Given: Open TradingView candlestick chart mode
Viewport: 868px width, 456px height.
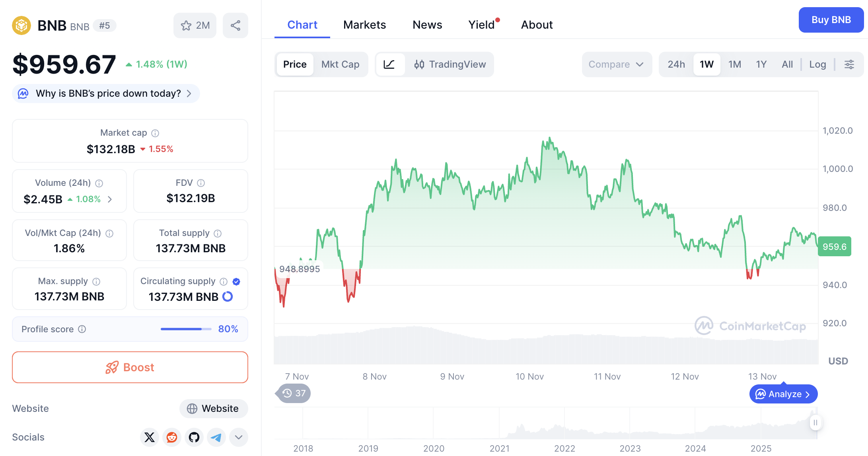Looking at the screenshot, I should [450, 64].
